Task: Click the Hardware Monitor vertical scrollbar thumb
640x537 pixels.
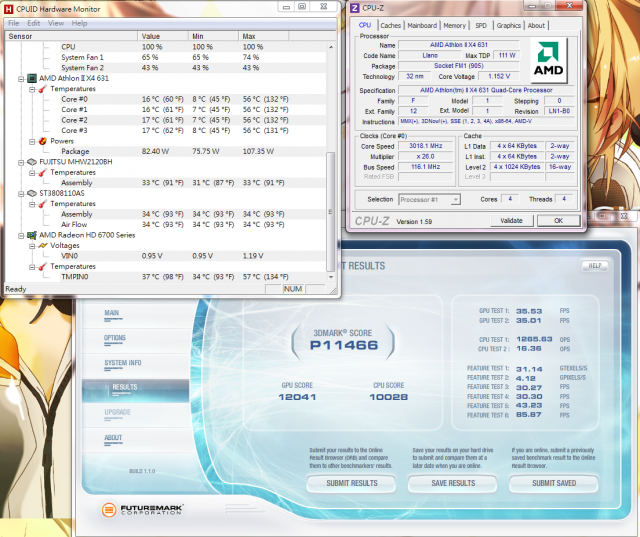Action: point(330,212)
